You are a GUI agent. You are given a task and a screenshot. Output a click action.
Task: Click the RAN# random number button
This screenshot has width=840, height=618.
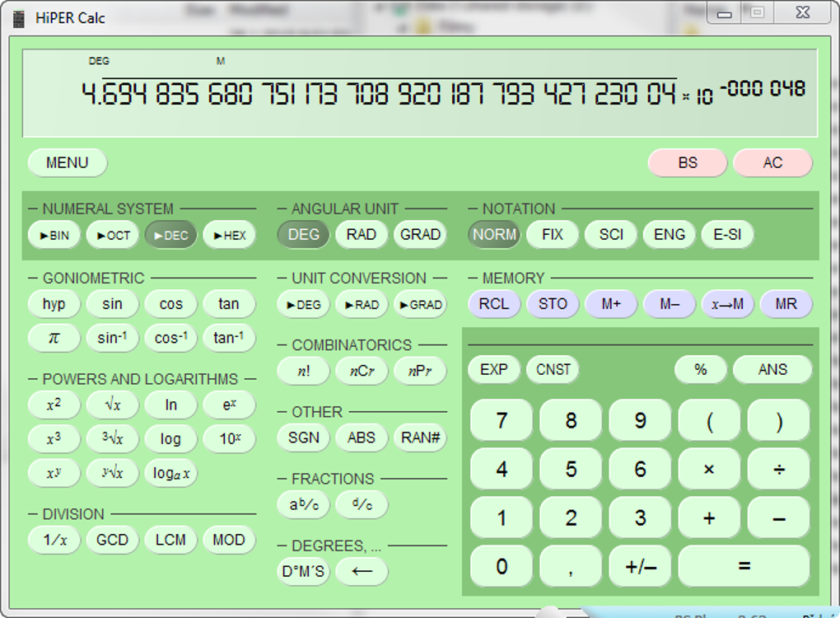[x=420, y=438]
